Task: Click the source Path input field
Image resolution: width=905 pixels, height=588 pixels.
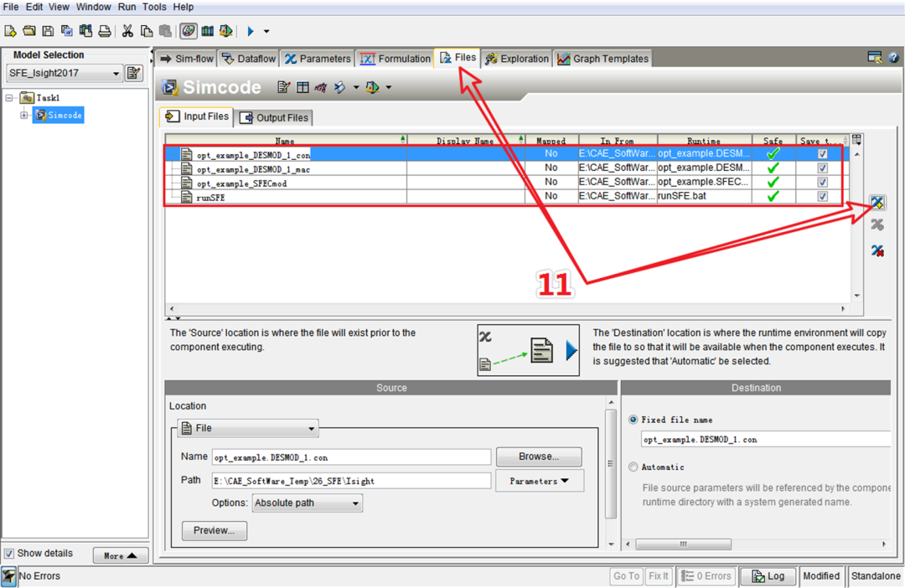Action: tap(351, 481)
